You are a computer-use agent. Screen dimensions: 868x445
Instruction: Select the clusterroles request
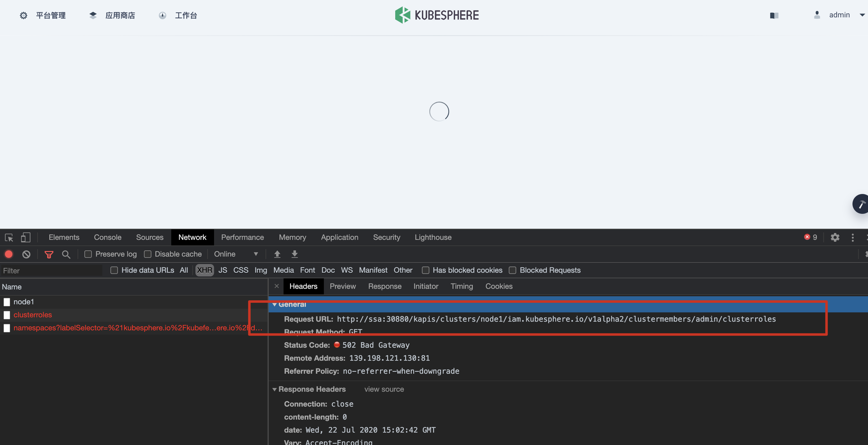click(33, 315)
